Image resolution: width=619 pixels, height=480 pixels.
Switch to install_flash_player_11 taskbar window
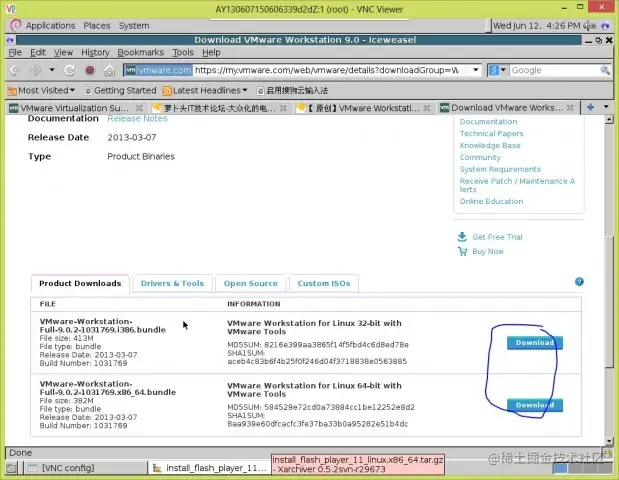point(210,468)
